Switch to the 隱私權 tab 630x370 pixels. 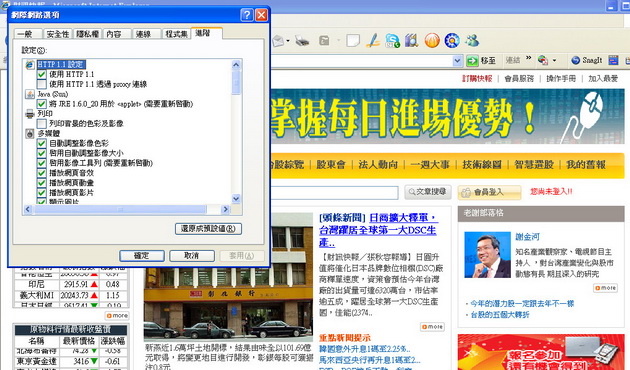tap(87, 34)
